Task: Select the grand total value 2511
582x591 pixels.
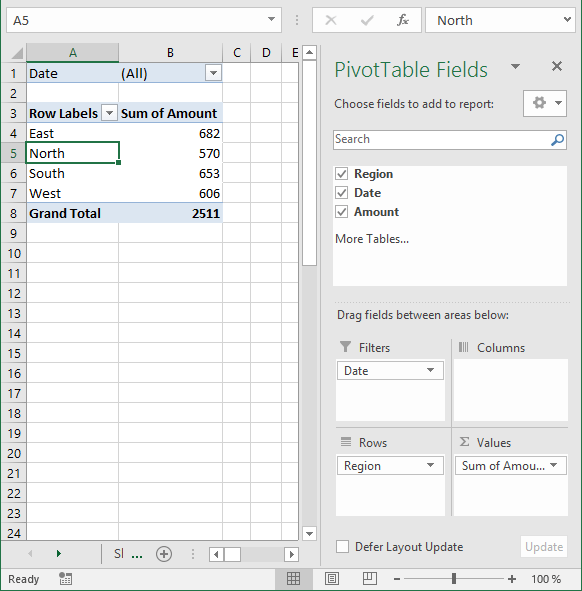Action: [170, 213]
